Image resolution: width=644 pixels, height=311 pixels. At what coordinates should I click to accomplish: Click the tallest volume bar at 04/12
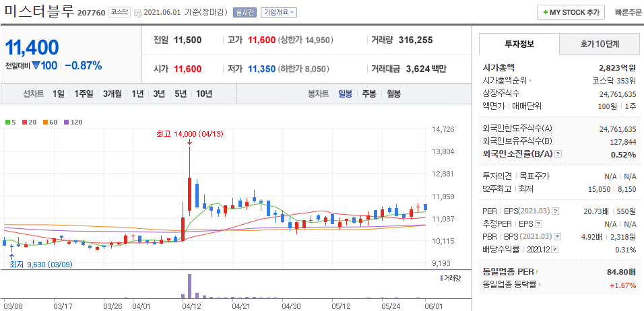(189, 286)
